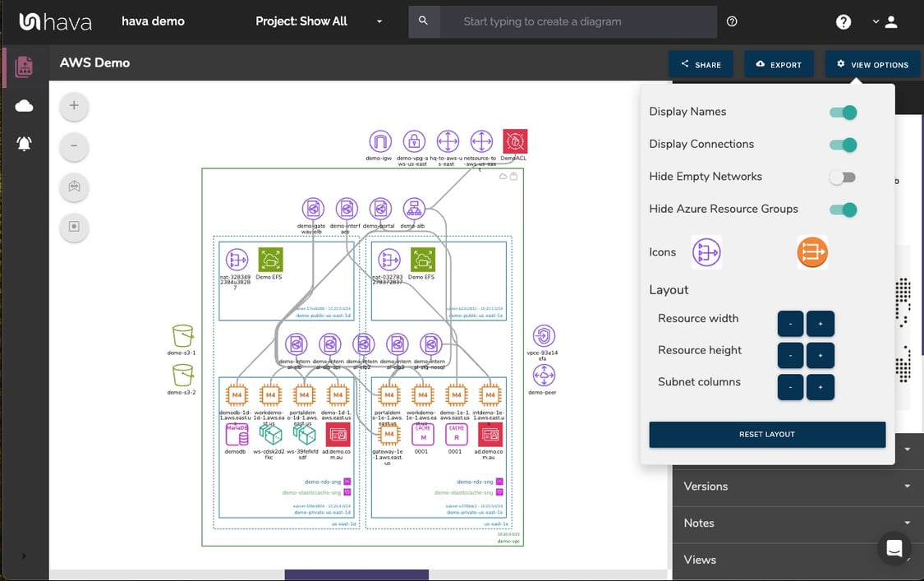Expand the Notes section
The height and width of the screenshot is (581, 924).
[x=793, y=523]
